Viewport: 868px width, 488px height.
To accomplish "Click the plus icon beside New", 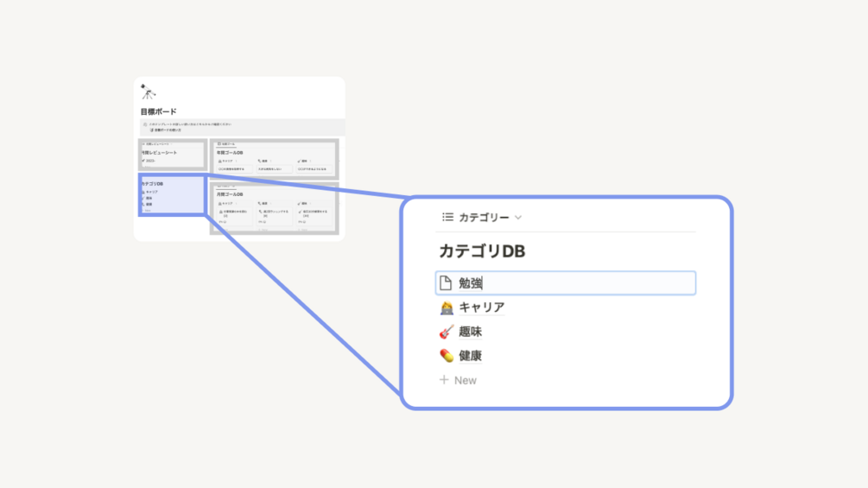I will pos(444,380).
